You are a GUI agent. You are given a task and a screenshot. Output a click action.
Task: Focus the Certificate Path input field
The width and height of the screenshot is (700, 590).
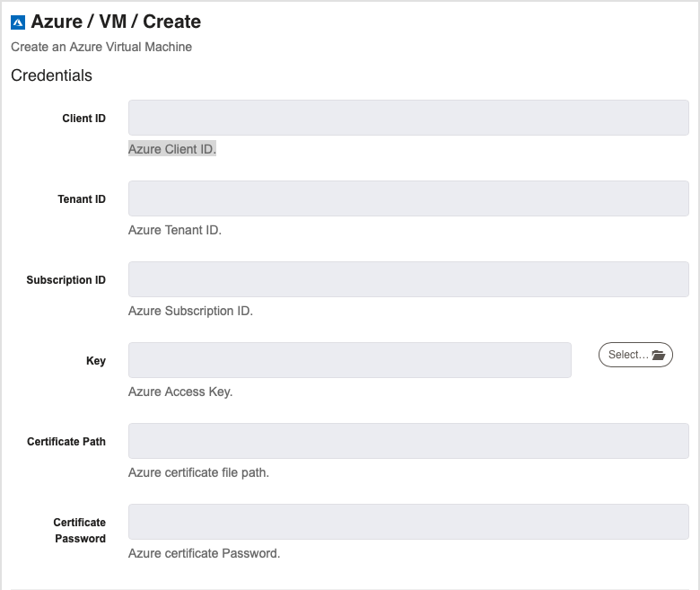(408, 441)
